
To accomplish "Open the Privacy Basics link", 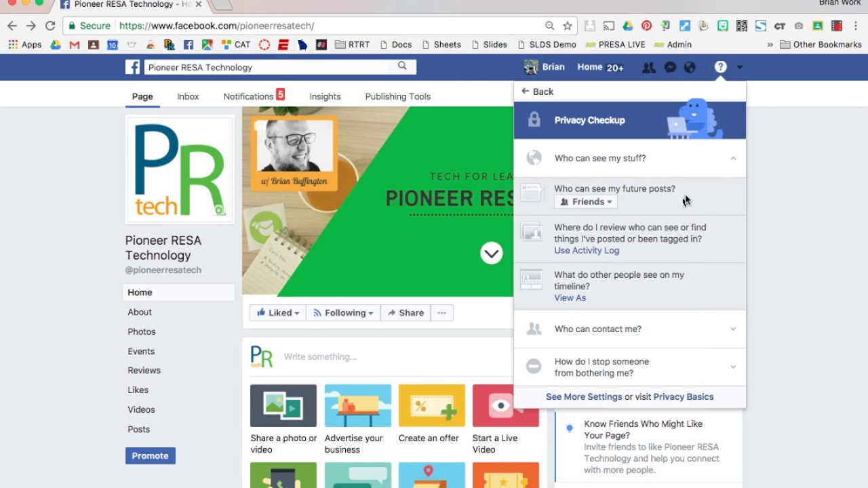I will point(684,396).
